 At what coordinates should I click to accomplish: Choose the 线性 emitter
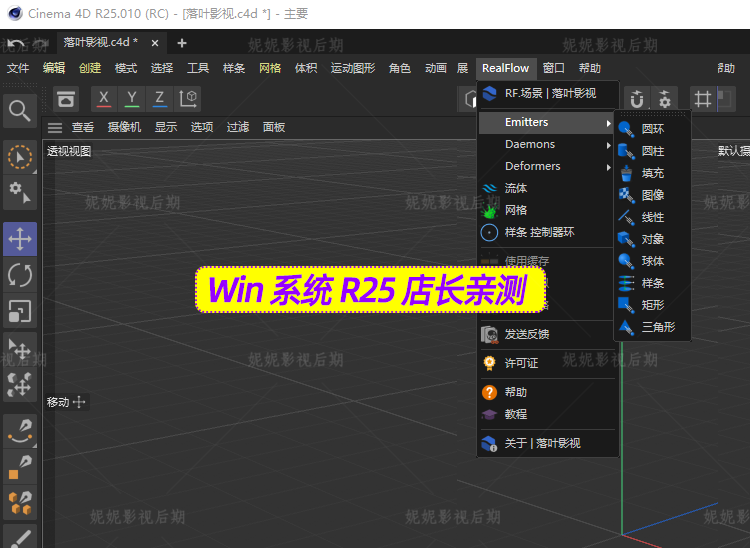[x=652, y=217]
